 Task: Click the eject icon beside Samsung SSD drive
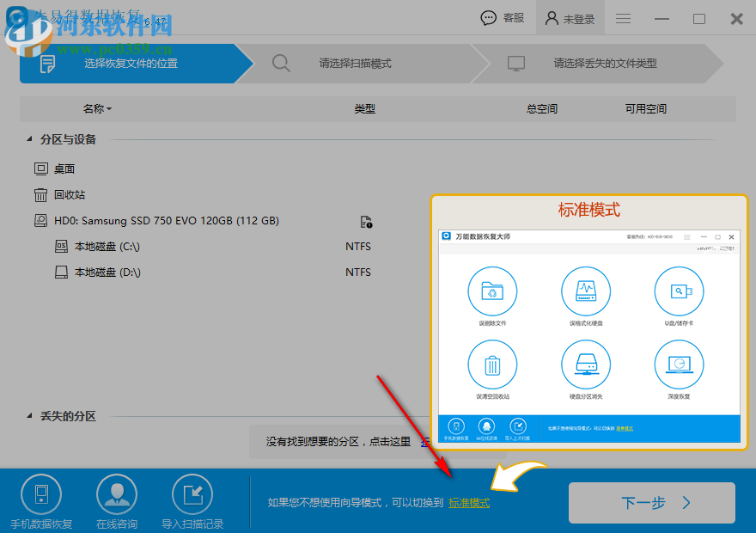366,221
